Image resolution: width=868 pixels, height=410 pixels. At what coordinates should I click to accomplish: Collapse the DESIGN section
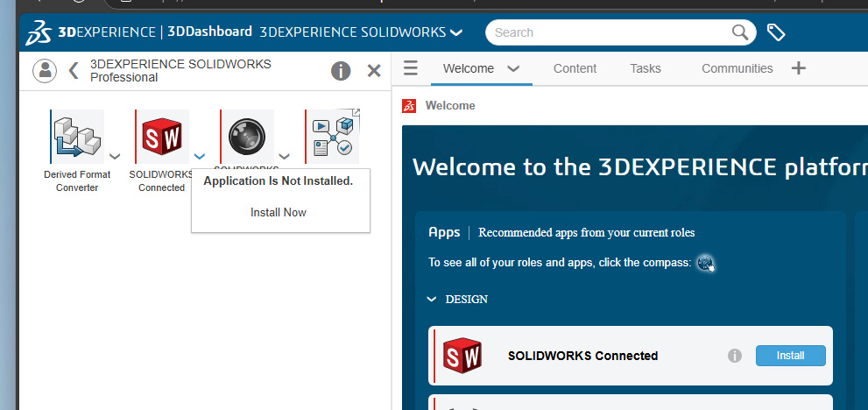coord(431,300)
